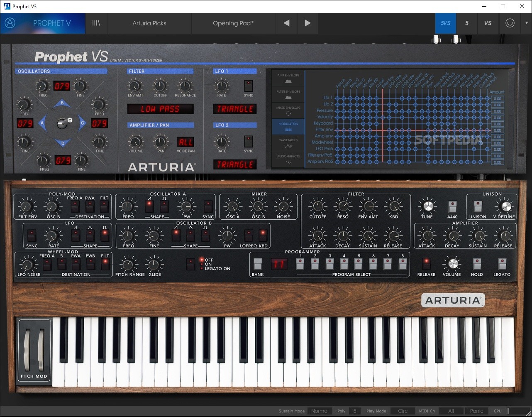This screenshot has height=417, width=532.
Task: Click oscillator A left arrow
Action: (41, 123)
